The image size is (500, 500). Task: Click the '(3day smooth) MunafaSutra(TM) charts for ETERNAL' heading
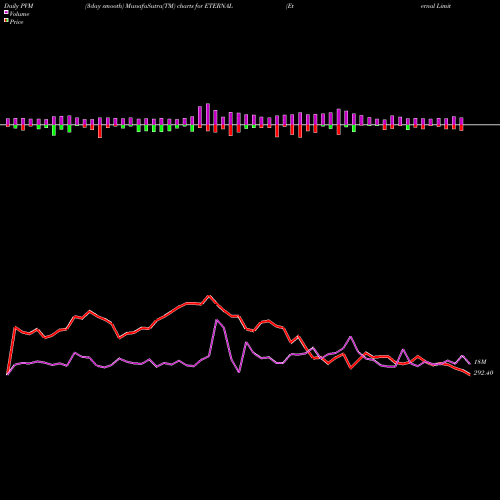(159, 6)
